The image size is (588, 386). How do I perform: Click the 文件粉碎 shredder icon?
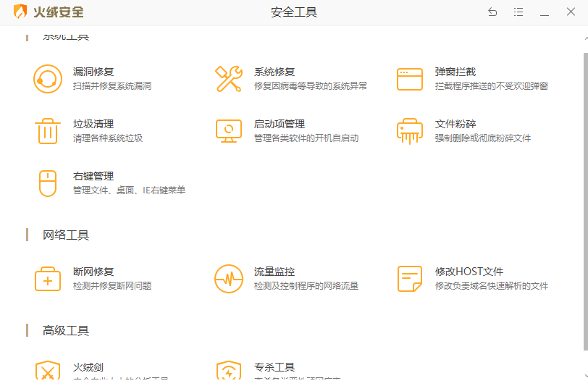pos(410,131)
